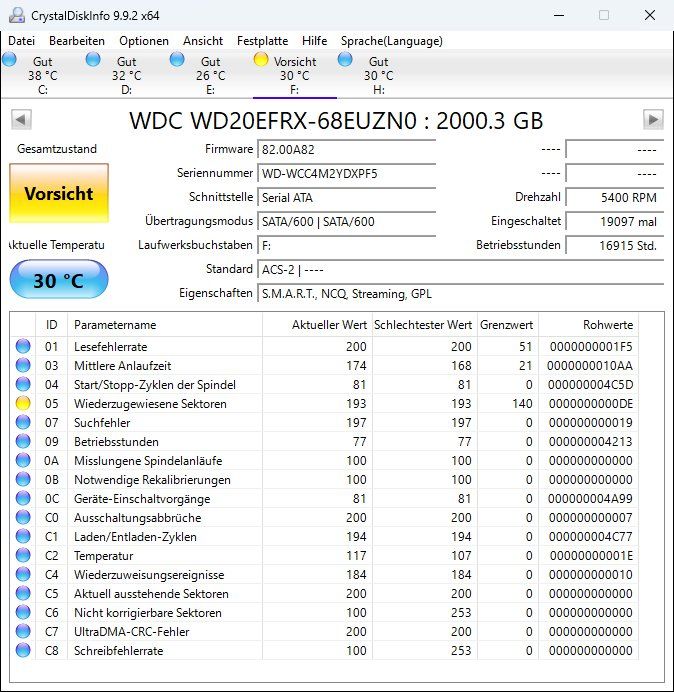The height and width of the screenshot is (692, 674).
Task: Click the Schreibfehlerrate parameter name
Action: point(119,651)
